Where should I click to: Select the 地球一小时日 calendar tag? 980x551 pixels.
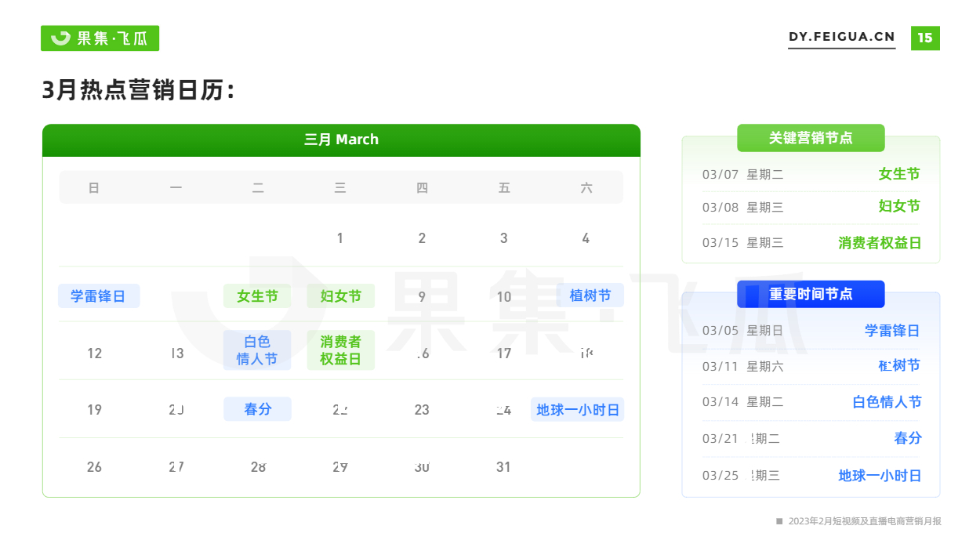578,409
